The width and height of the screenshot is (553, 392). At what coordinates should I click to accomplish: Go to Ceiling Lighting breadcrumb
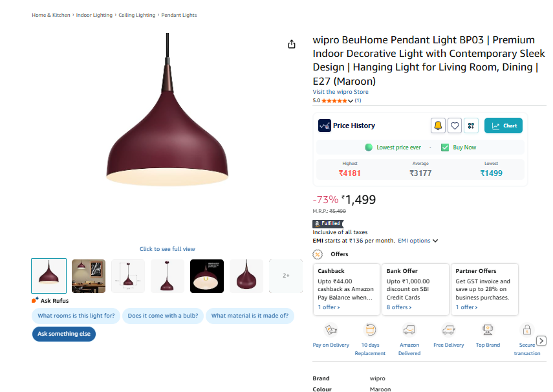click(137, 15)
